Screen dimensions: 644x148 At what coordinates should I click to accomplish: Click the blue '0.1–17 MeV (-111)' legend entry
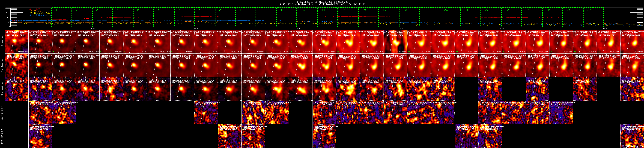40,15
